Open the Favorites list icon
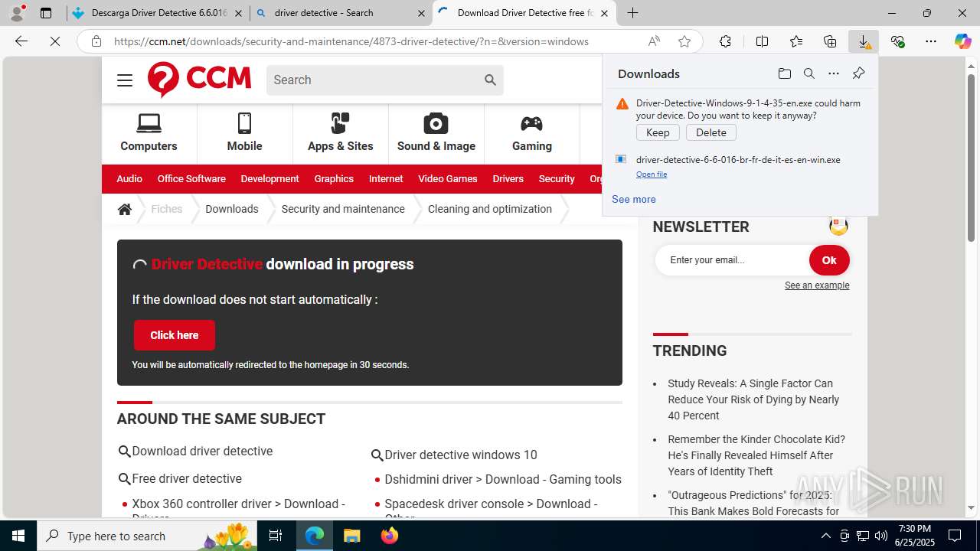Viewport: 980px width, 551px height. pyautogui.click(x=796, y=41)
